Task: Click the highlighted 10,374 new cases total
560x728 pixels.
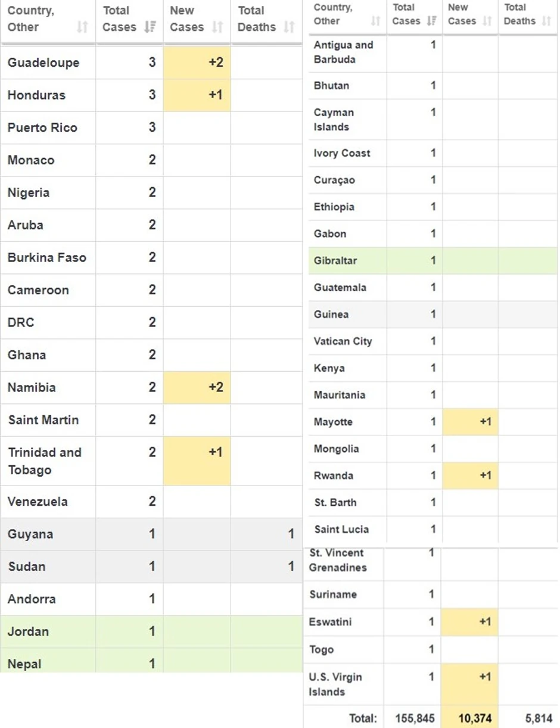Action: coord(475,718)
